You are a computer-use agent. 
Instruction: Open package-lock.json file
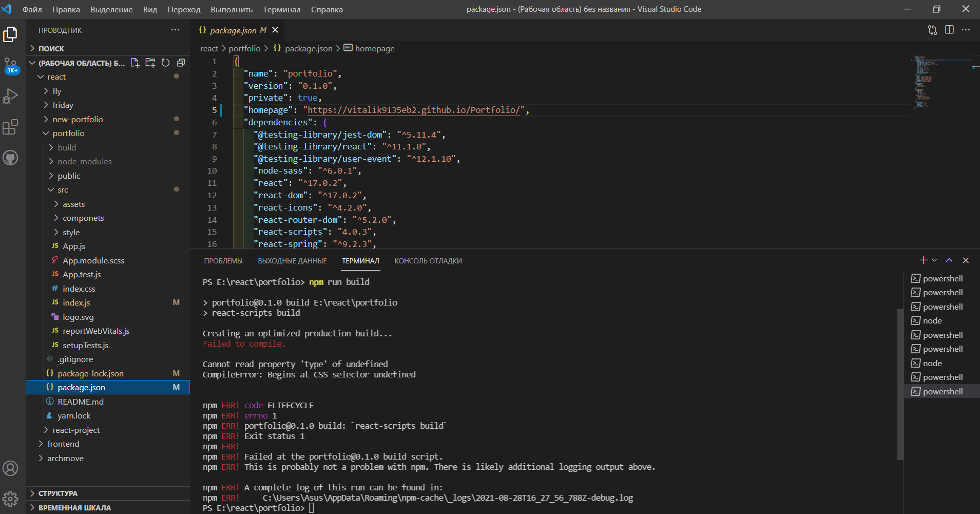[x=108, y=373]
